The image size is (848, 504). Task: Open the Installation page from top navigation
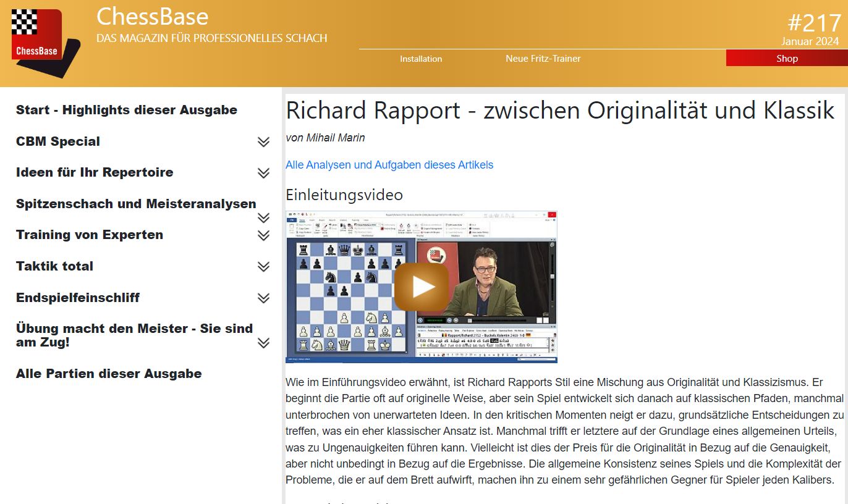pos(420,59)
